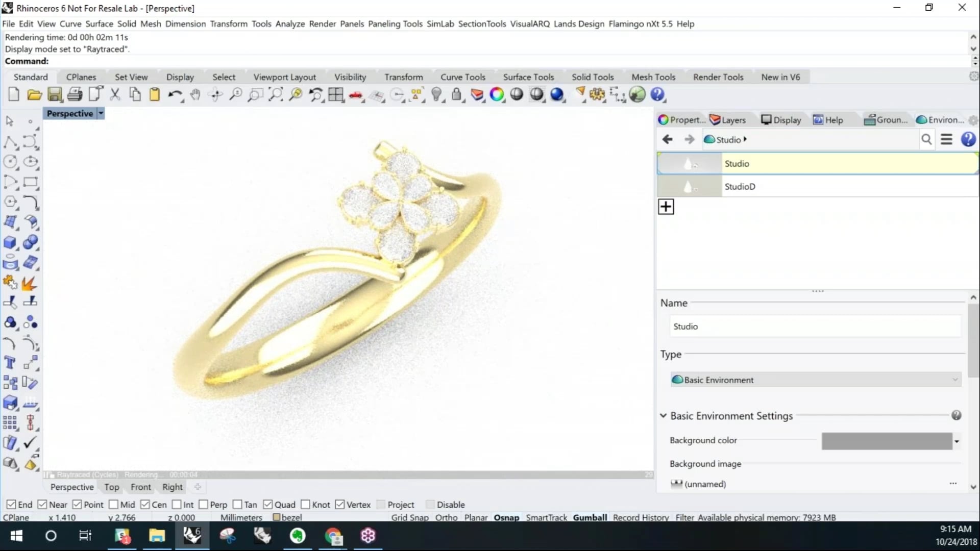Image resolution: width=980 pixels, height=551 pixels.
Task: Select the Sphere creation tool
Action: [x=31, y=243]
